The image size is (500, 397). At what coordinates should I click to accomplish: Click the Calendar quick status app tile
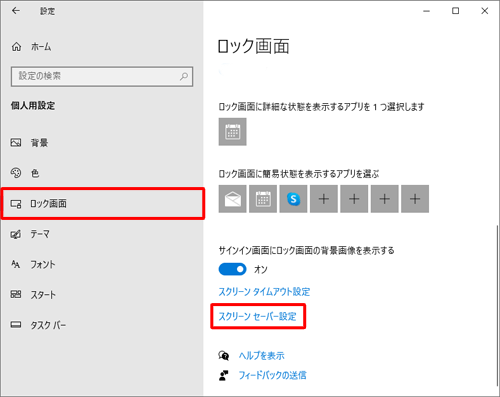263,199
